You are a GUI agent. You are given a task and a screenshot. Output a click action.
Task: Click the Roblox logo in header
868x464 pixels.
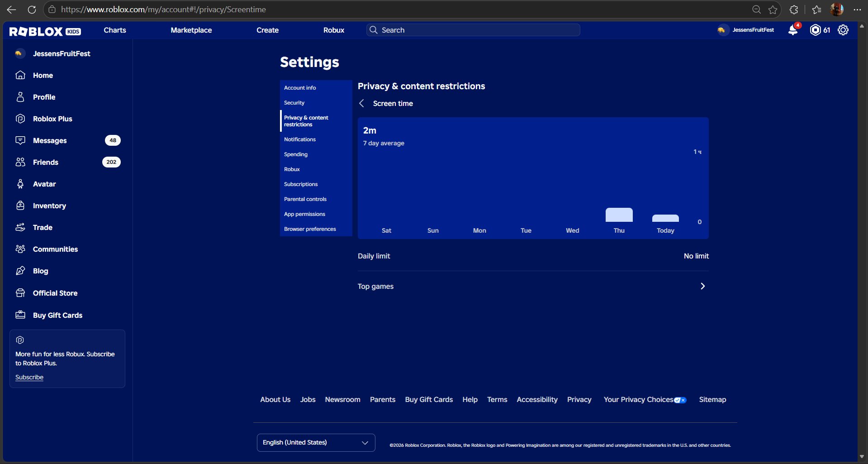[45, 31]
